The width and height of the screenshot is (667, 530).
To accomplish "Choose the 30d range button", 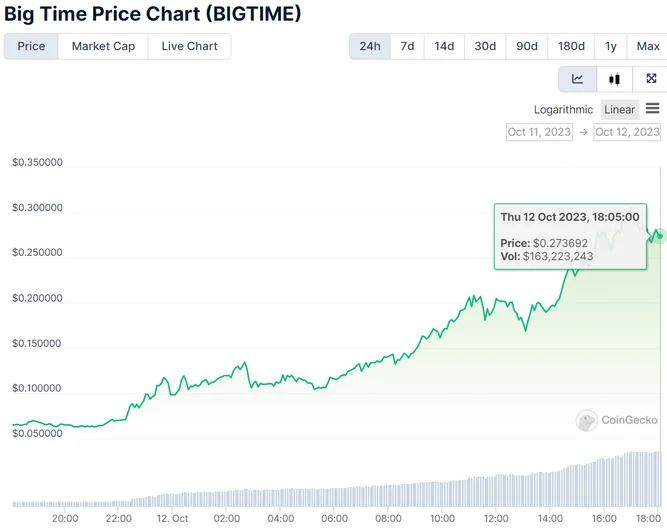I will (485, 46).
